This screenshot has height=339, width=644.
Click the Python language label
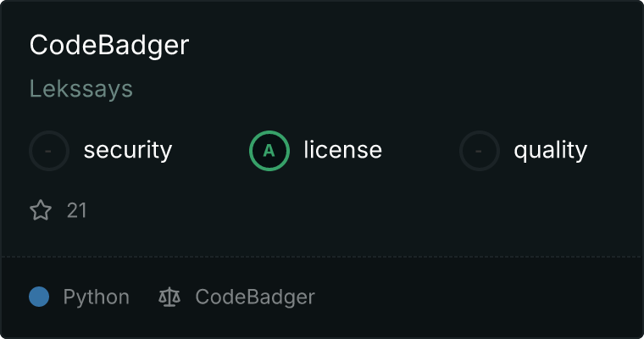coord(96,297)
